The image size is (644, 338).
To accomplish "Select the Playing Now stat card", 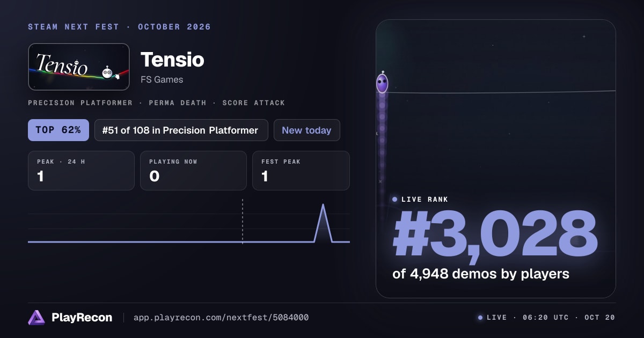I will pyautogui.click(x=193, y=171).
